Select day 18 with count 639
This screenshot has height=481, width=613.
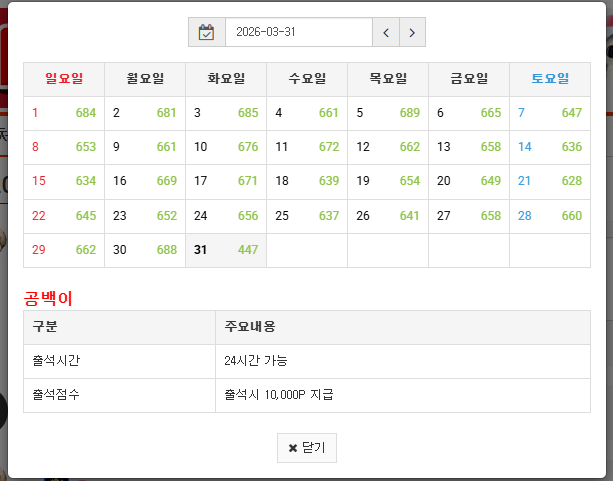[282, 181]
